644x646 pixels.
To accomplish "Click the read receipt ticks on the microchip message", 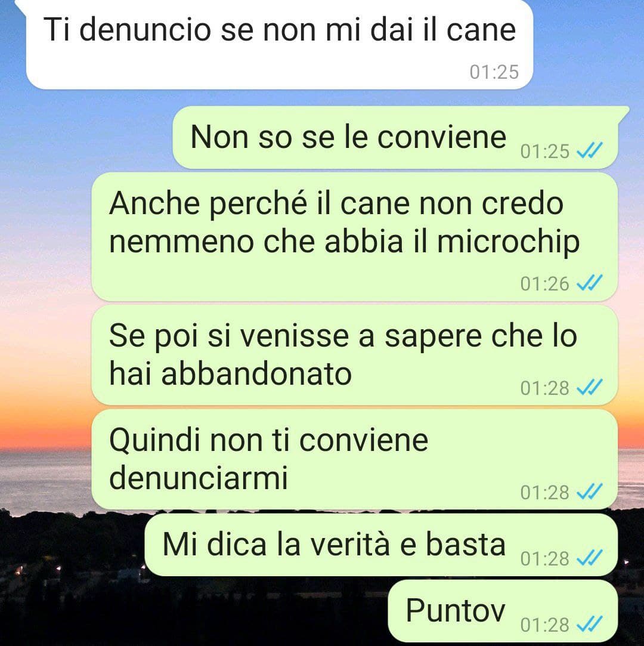I will pos(590,283).
